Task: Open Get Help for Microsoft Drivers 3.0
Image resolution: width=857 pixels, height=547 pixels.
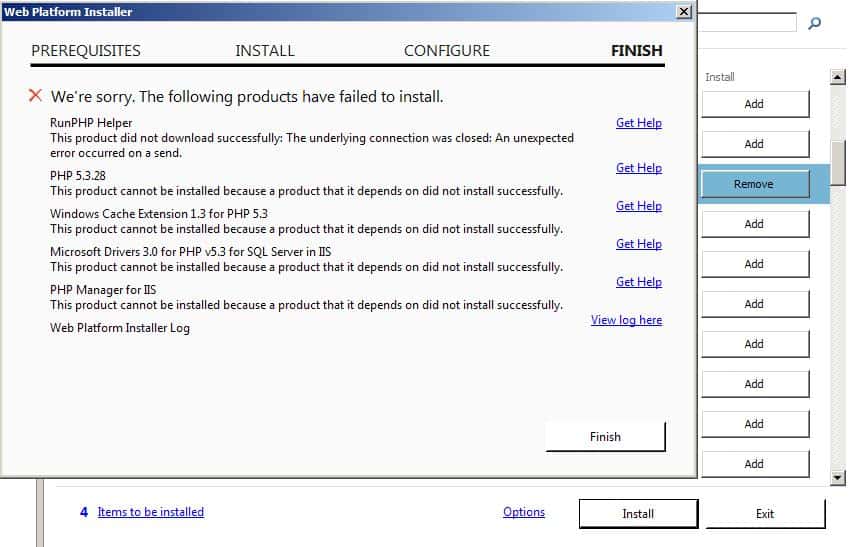Action: pyautogui.click(x=638, y=244)
